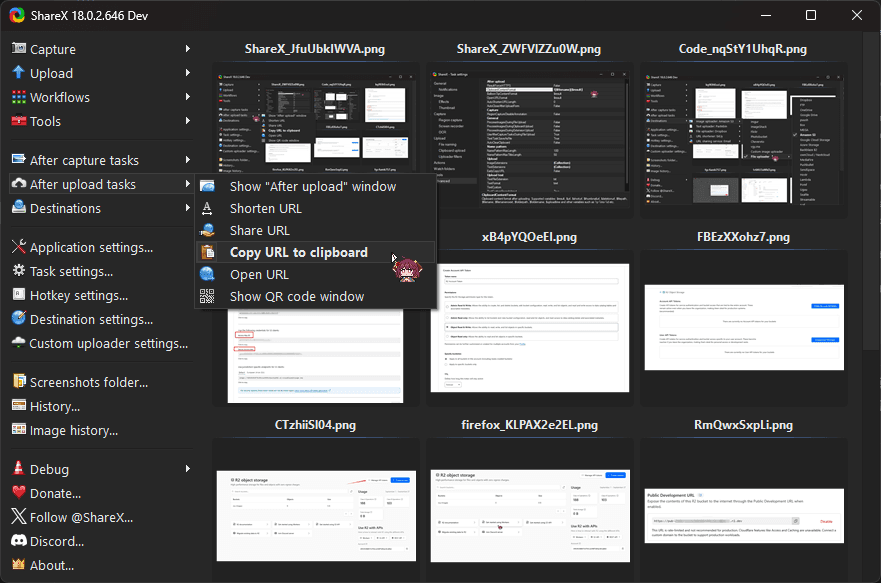
Task: Open Hotkey settings menu item
Action: (79, 295)
